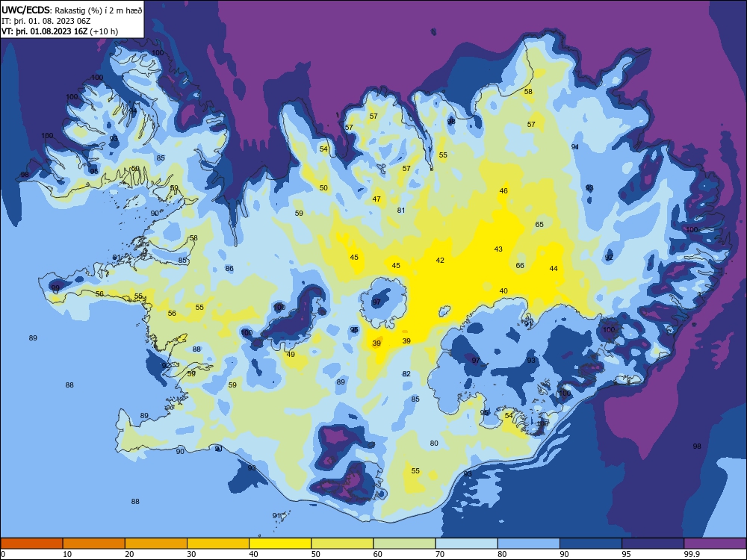The image size is (747, 560).
Task: Select the 95 tick label on the legend scale
Action: coord(626,554)
